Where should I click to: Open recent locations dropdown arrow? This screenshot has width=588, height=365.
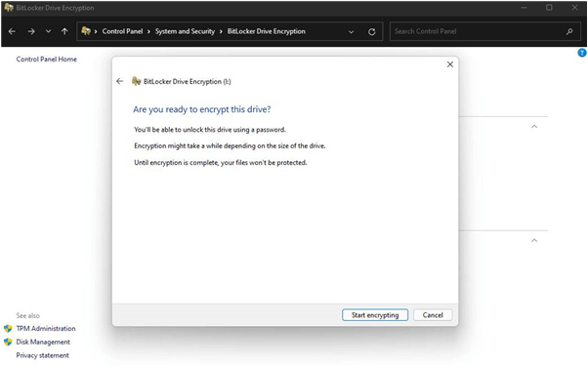coord(49,31)
